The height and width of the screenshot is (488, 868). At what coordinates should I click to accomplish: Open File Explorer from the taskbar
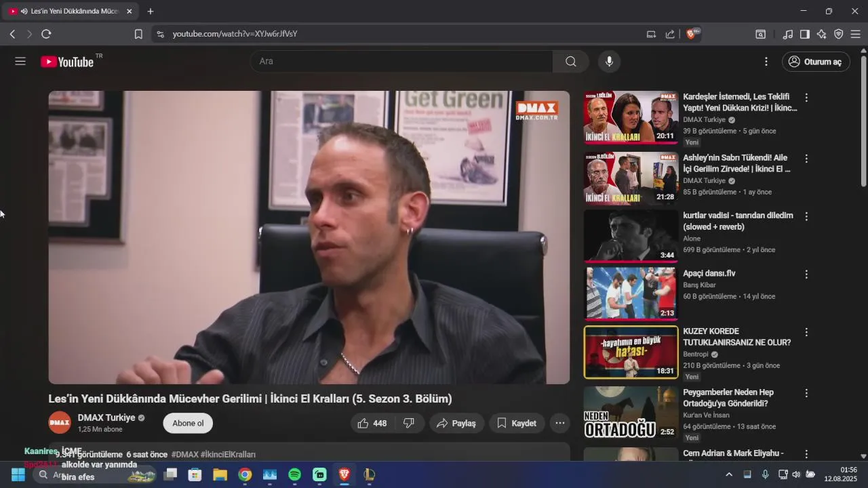220,474
